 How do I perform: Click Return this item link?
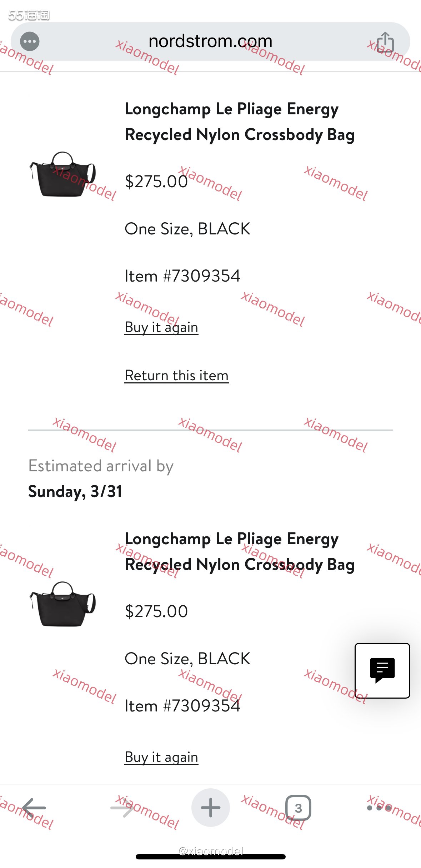pyautogui.click(x=177, y=376)
